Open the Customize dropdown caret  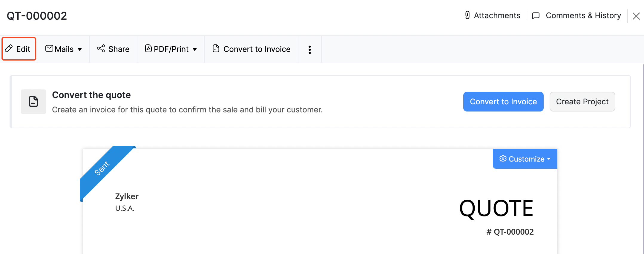click(549, 159)
